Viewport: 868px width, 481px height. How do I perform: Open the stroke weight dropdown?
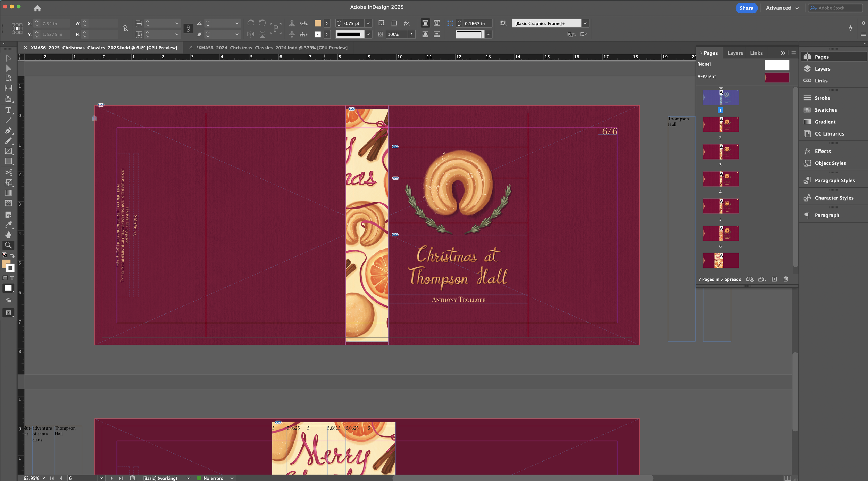point(368,23)
